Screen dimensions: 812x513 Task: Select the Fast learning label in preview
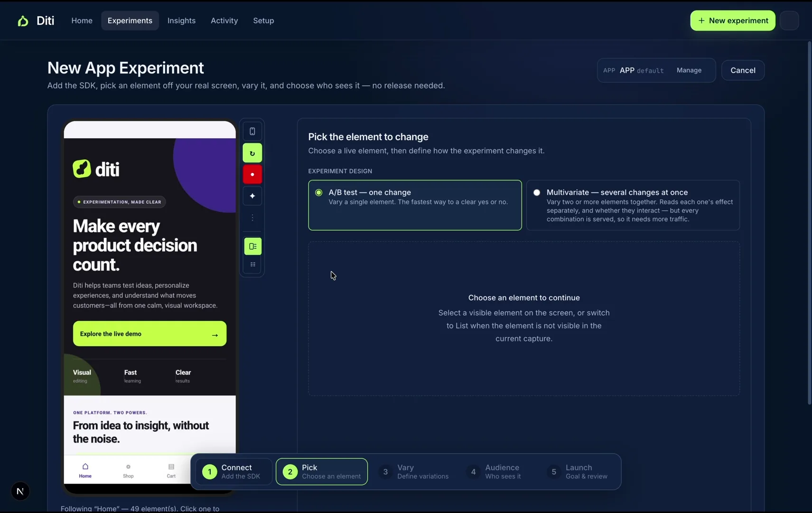click(132, 376)
